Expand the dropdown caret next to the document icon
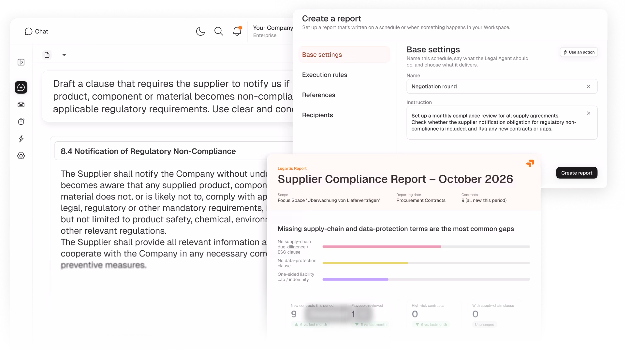Screen dimensions: 644x362 (64, 55)
